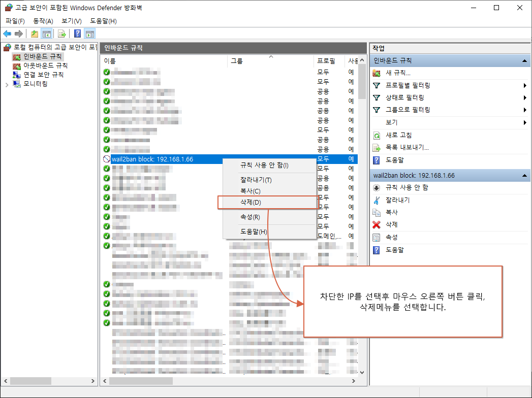Click the 그룹으로 필터링 funnel icon
This screenshot has height=398, width=532.
click(377, 110)
